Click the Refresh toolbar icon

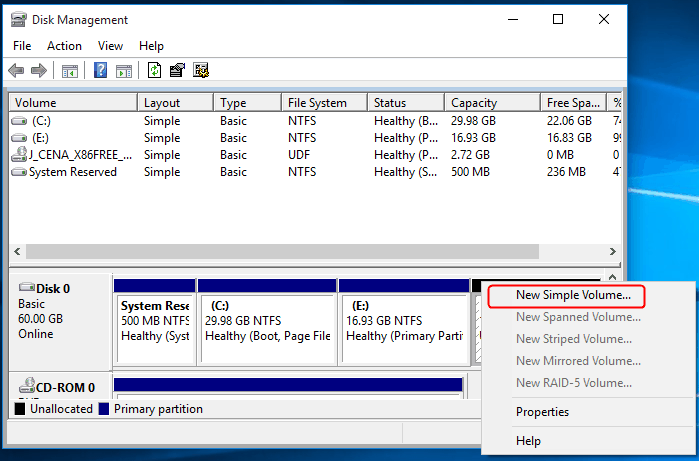click(x=154, y=70)
